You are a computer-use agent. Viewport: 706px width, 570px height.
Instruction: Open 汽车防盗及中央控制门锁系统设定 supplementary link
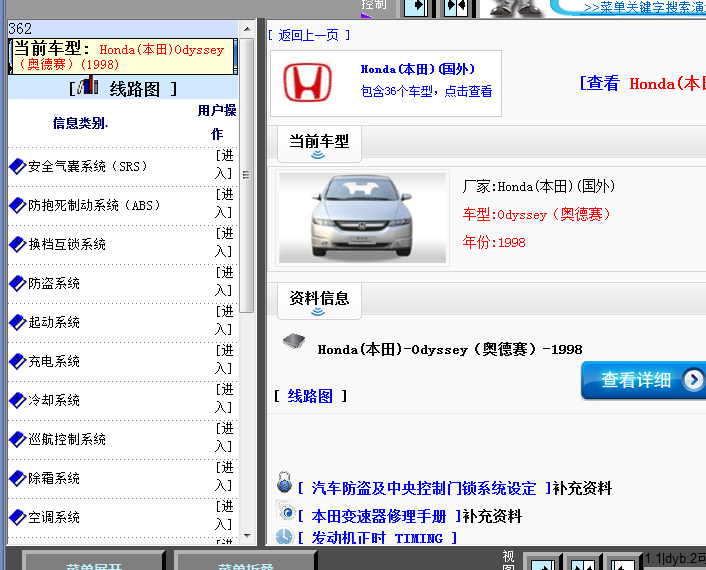424,488
